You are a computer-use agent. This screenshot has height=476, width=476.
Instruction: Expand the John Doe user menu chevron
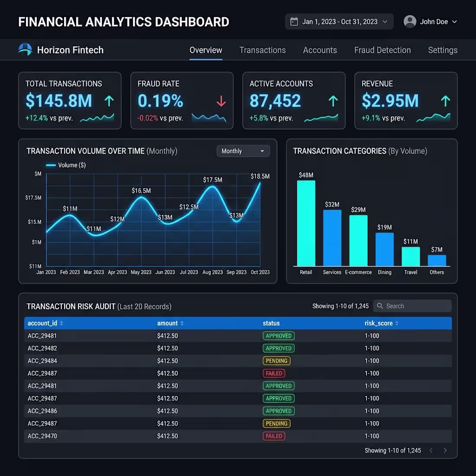[x=454, y=22]
